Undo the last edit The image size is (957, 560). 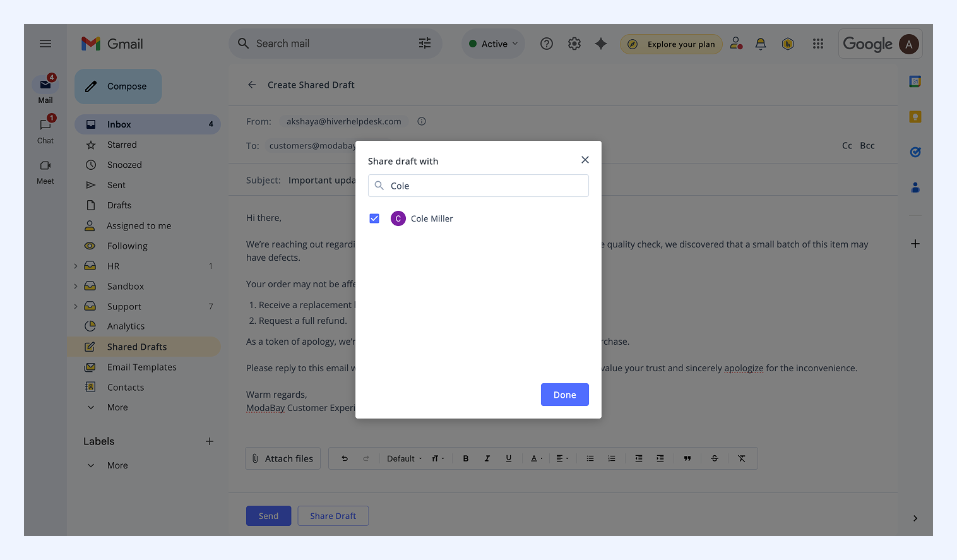point(345,459)
